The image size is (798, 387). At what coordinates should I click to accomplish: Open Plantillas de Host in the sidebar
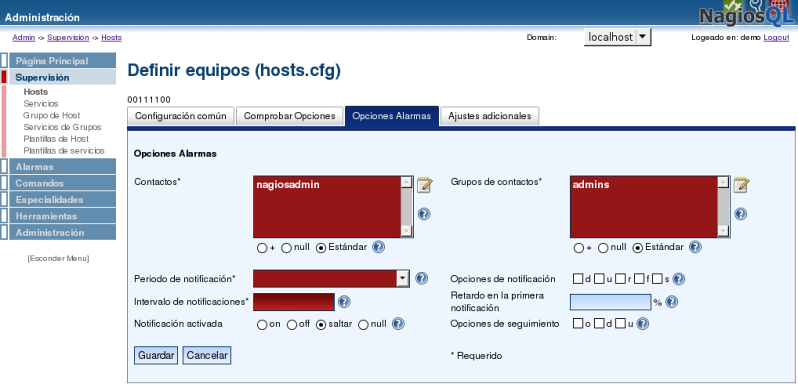[x=56, y=139]
